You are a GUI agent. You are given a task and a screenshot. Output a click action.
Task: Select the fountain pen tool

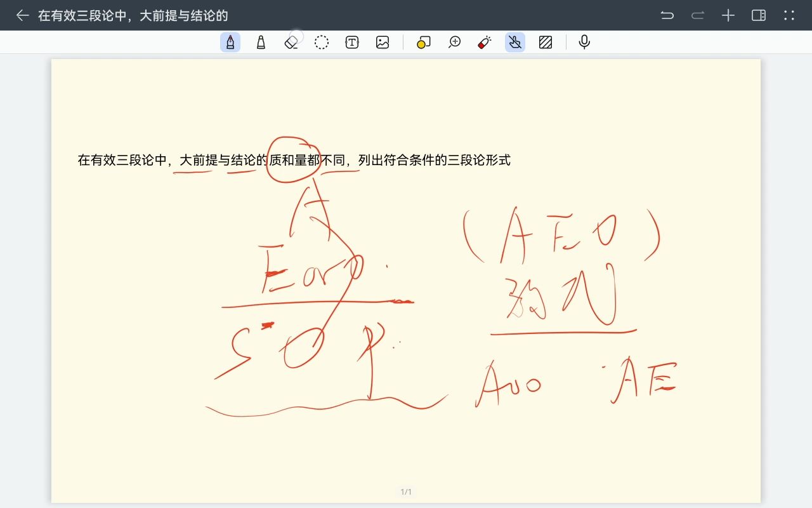tap(230, 42)
